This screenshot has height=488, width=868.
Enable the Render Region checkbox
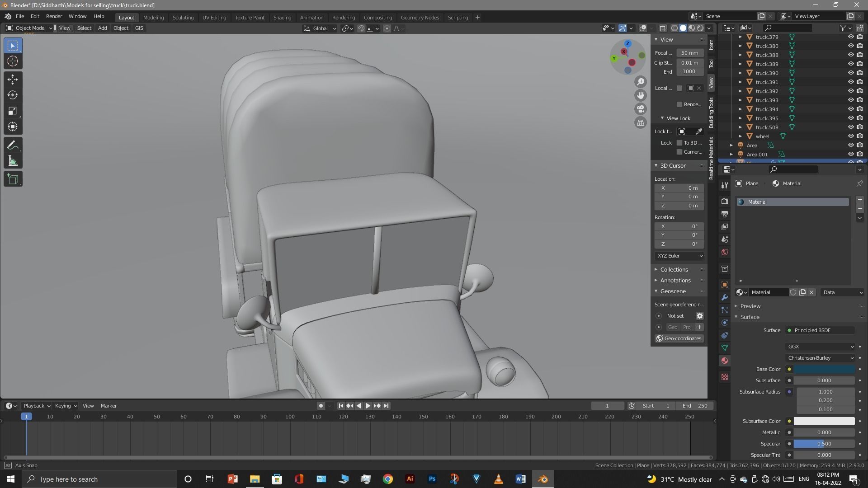click(x=679, y=104)
